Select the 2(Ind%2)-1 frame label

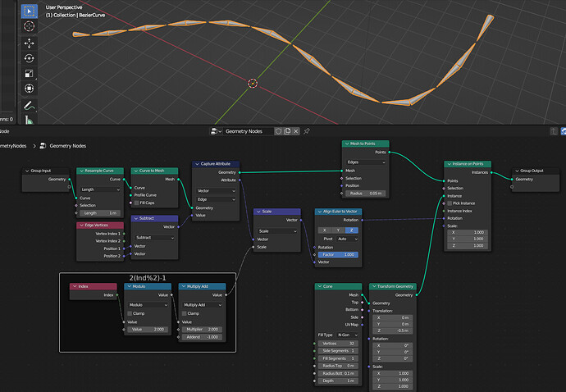click(x=148, y=278)
